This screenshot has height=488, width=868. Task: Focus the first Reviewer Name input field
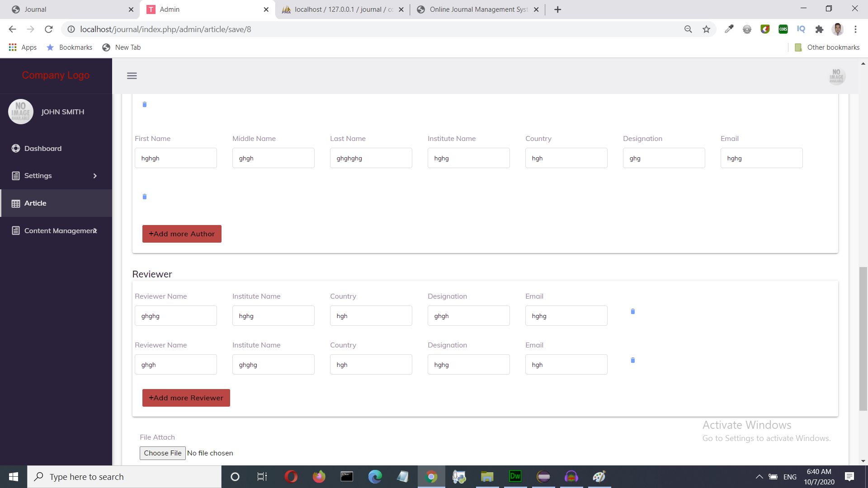(175, 316)
